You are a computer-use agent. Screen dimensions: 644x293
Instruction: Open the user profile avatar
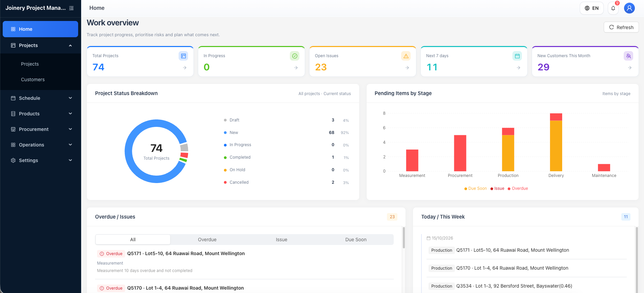click(629, 8)
